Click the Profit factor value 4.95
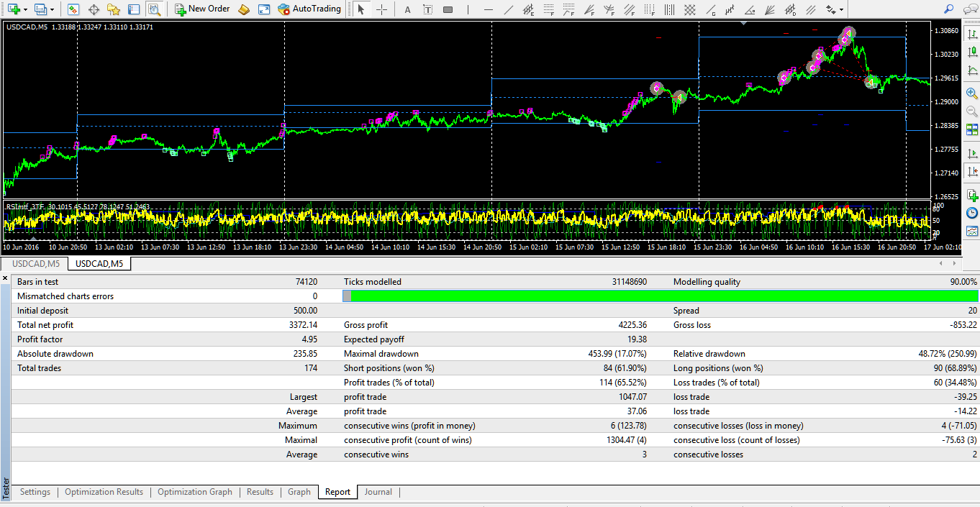 309,339
